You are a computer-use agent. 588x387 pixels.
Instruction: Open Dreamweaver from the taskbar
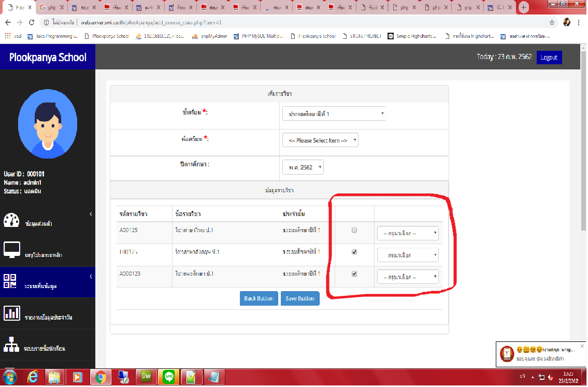pos(146,377)
